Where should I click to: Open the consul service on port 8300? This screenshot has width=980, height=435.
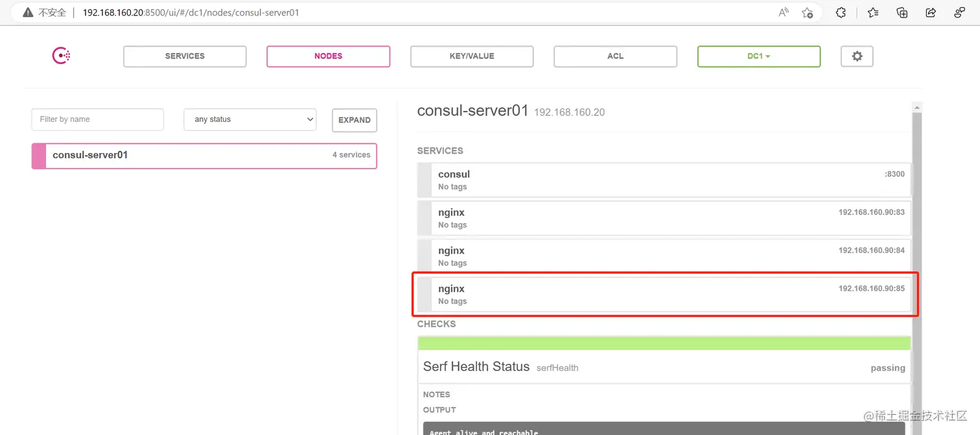point(664,180)
